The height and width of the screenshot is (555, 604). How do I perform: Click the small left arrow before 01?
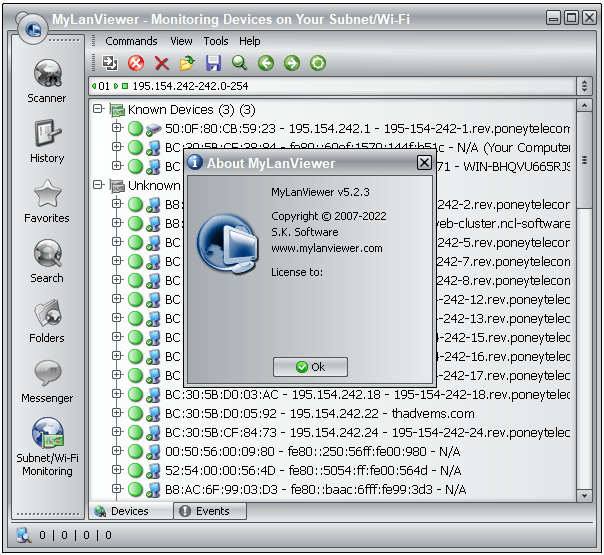point(94,86)
